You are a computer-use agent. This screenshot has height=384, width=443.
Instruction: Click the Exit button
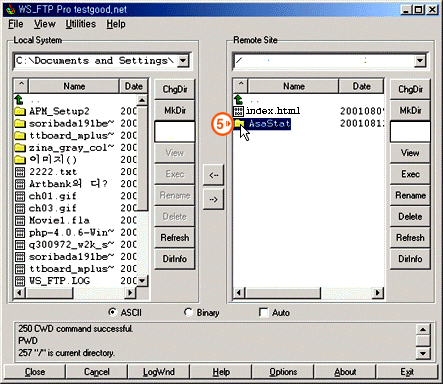tap(407, 372)
